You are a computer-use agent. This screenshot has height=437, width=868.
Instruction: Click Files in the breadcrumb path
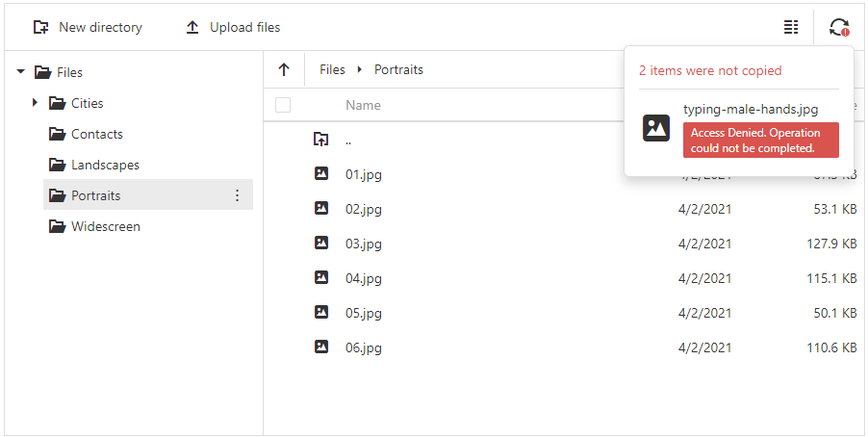pos(332,69)
